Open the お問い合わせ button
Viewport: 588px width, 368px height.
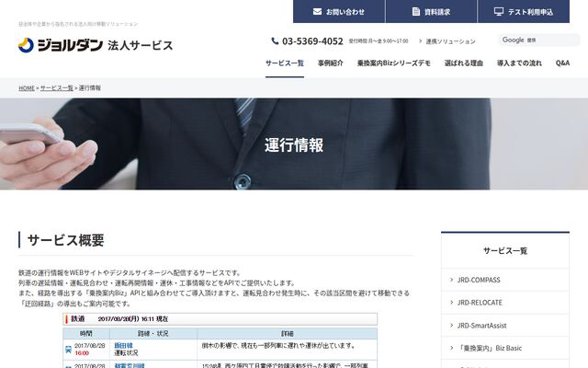click(x=339, y=11)
